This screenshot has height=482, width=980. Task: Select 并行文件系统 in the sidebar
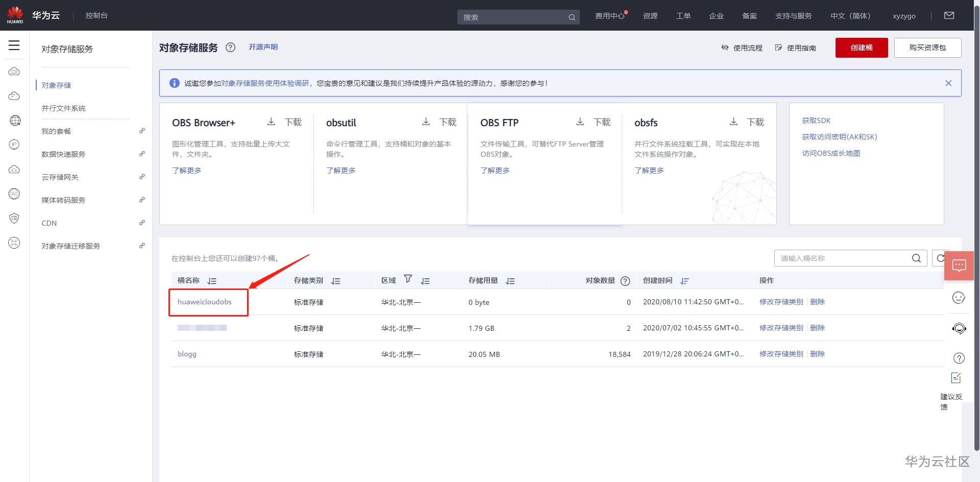pyautogui.click(x=63, y=108)
